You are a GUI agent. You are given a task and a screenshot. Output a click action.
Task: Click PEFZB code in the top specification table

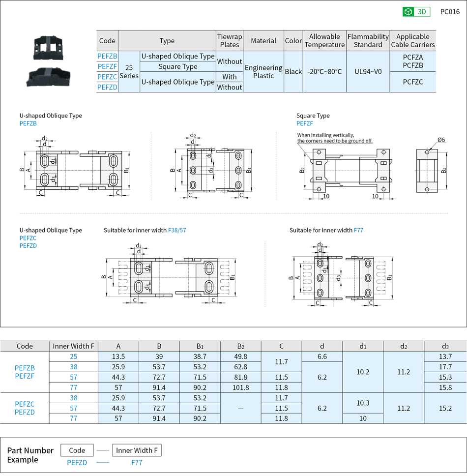[x=107, y=56]
